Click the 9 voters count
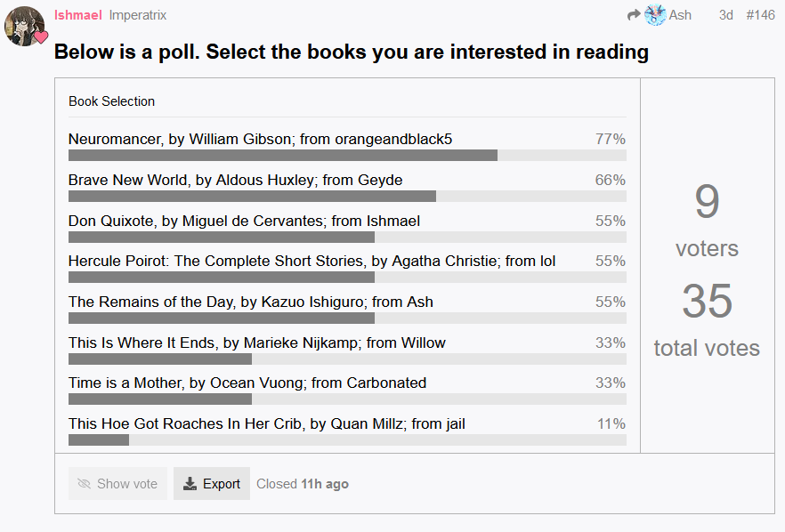This screenshot has height=532, width=785. tap(707, 201)
